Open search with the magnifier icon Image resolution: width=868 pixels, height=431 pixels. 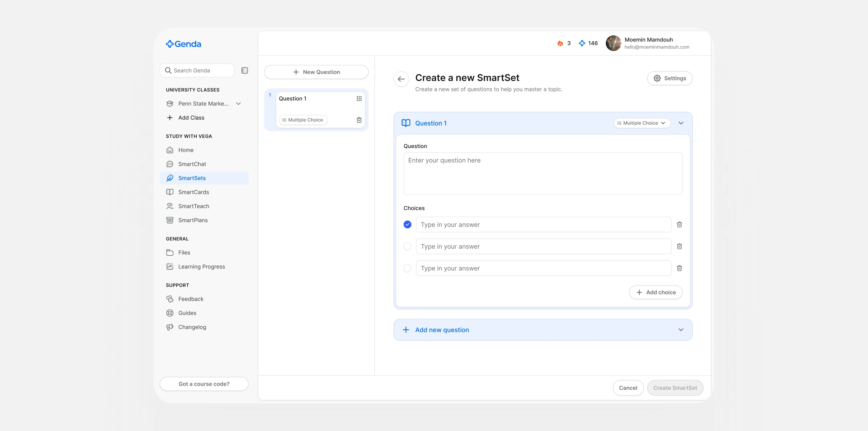(168, 70)
